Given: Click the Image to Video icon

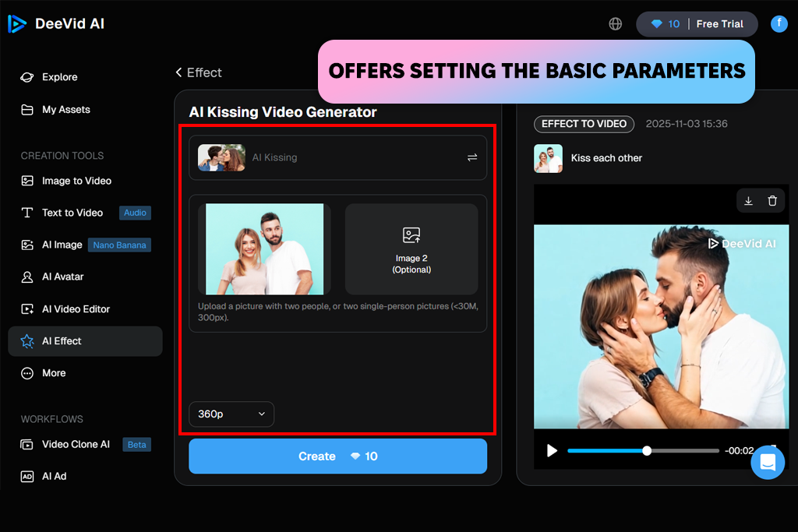Looking at the screenshot, I should click(x=27, y=181).
